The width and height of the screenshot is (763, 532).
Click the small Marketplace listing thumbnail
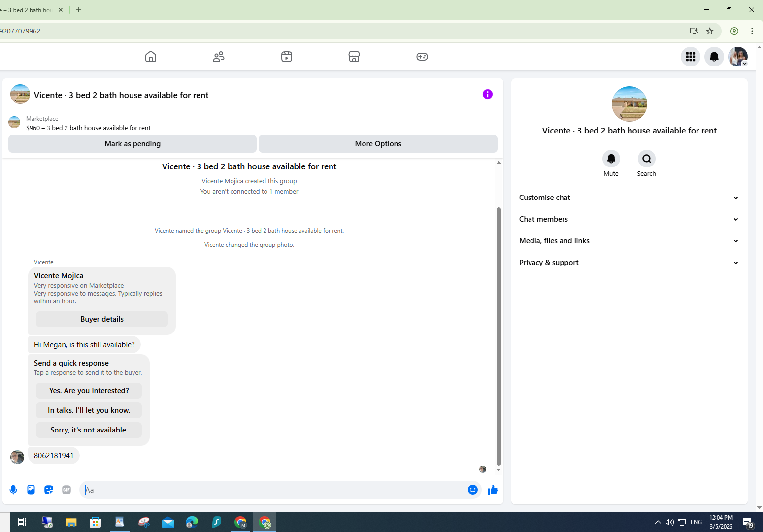click(14, 122)
